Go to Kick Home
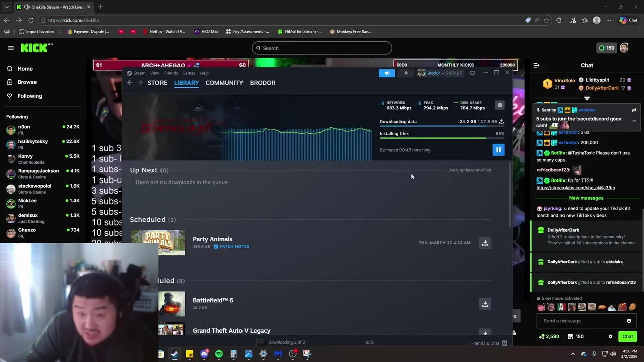The image size is (644, 362). click(x=25, y=69)
